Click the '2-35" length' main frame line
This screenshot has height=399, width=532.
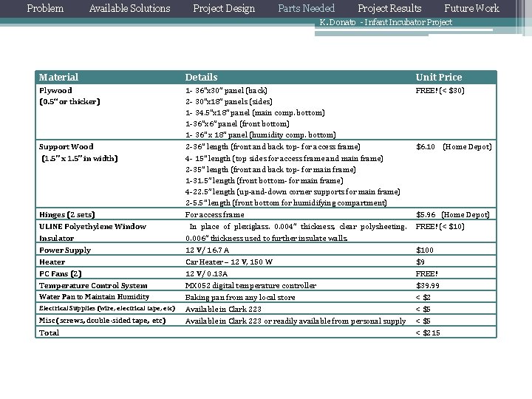pos(270,170)
